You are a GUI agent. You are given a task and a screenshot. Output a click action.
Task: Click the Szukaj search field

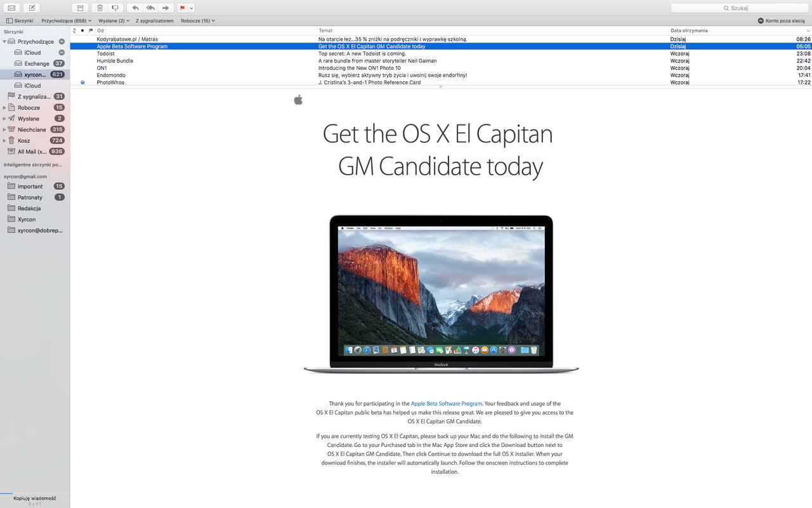click(740, 8)
